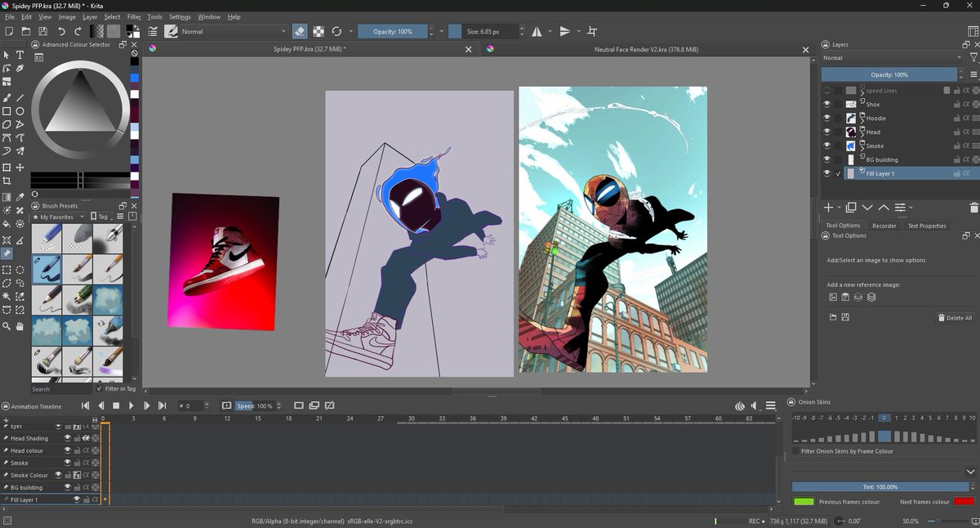Select the Fill bucket tool
The width and height of the screenshot is (980, 528).
pyautogui.click(x=7, y=223)
